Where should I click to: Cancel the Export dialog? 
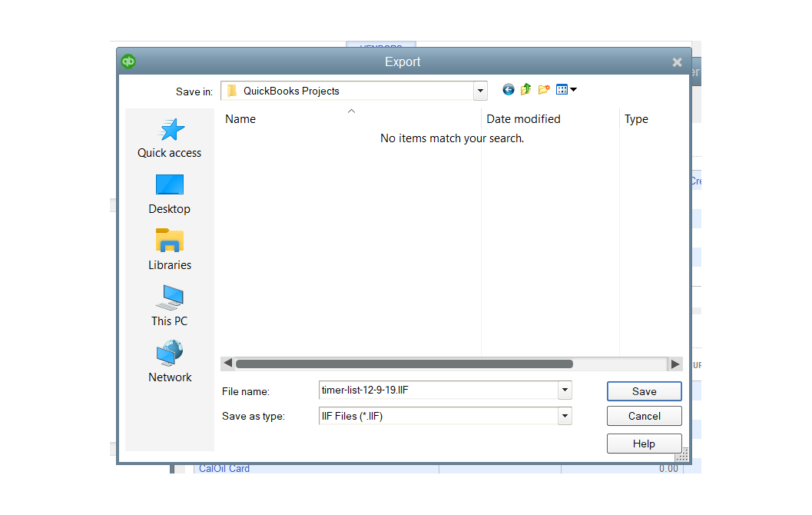[x=644, y=416]
